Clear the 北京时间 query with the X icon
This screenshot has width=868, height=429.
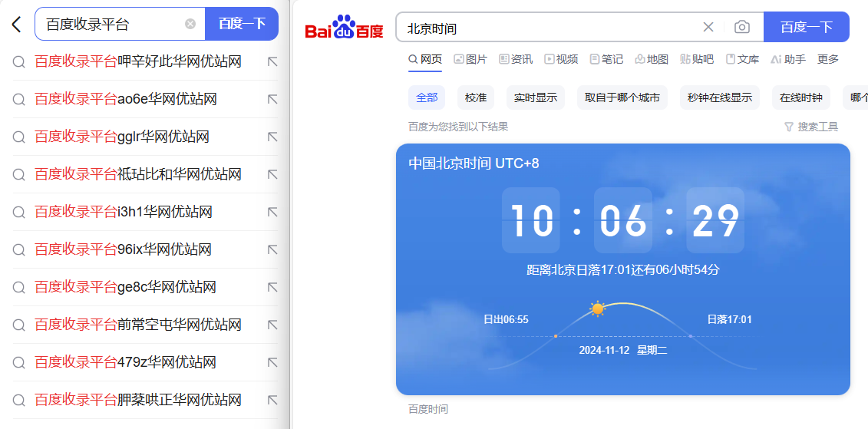[x=708, y=27]
